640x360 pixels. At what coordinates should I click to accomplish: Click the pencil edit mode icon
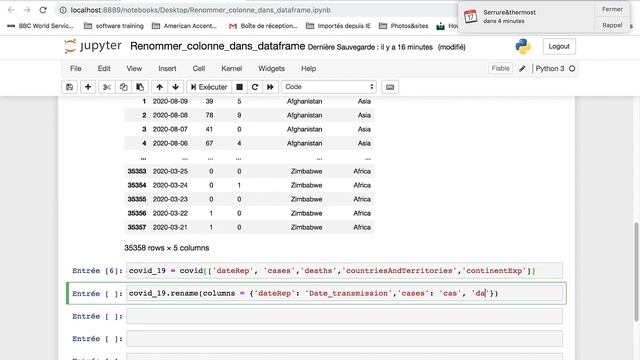(x=522, y=69)
